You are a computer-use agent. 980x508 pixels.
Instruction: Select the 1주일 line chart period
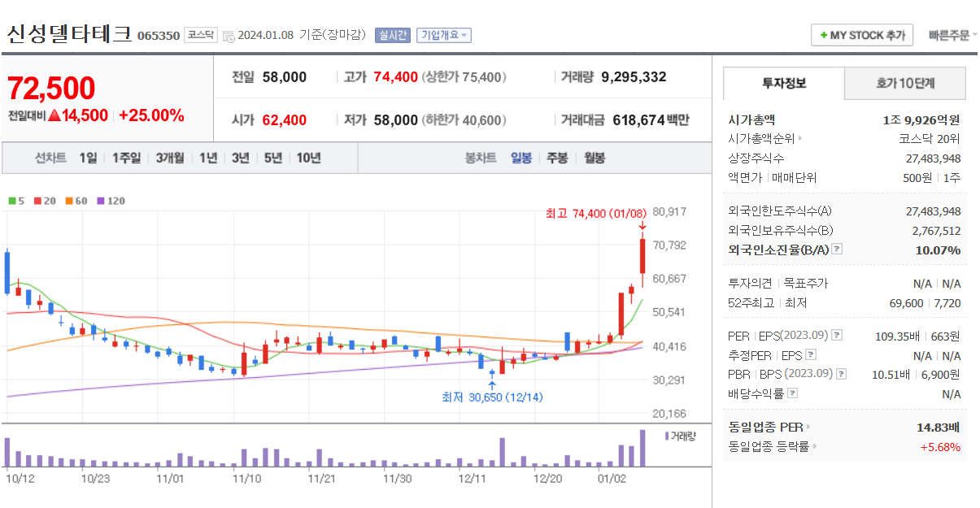tap(126, 158)
